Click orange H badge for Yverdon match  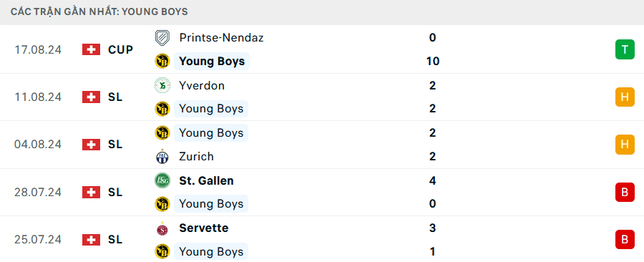pos(625,97)
